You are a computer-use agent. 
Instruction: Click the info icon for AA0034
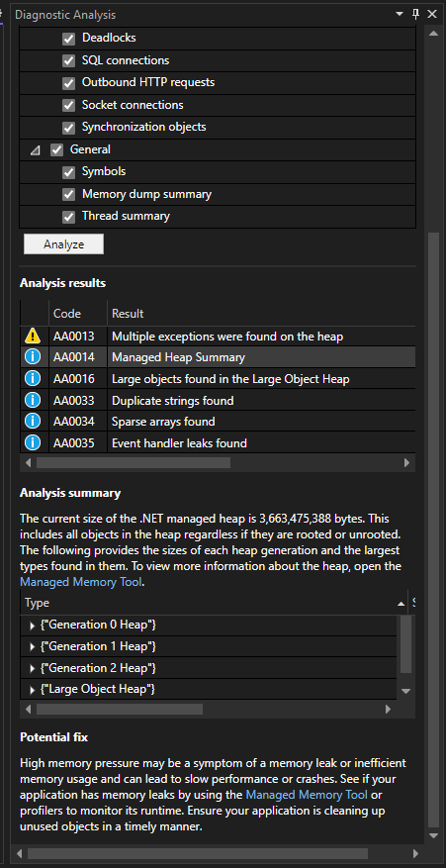pyautogui.click(x=33, y=422)
